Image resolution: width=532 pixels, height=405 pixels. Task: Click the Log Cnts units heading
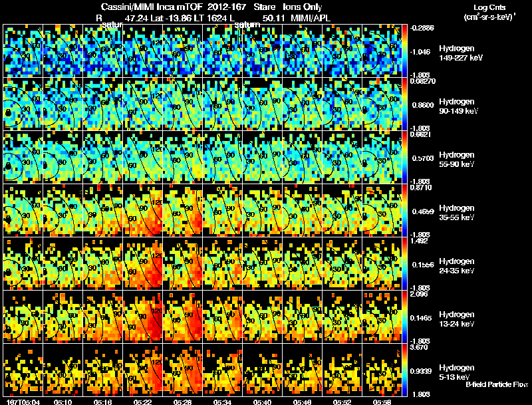click(489, 7)
